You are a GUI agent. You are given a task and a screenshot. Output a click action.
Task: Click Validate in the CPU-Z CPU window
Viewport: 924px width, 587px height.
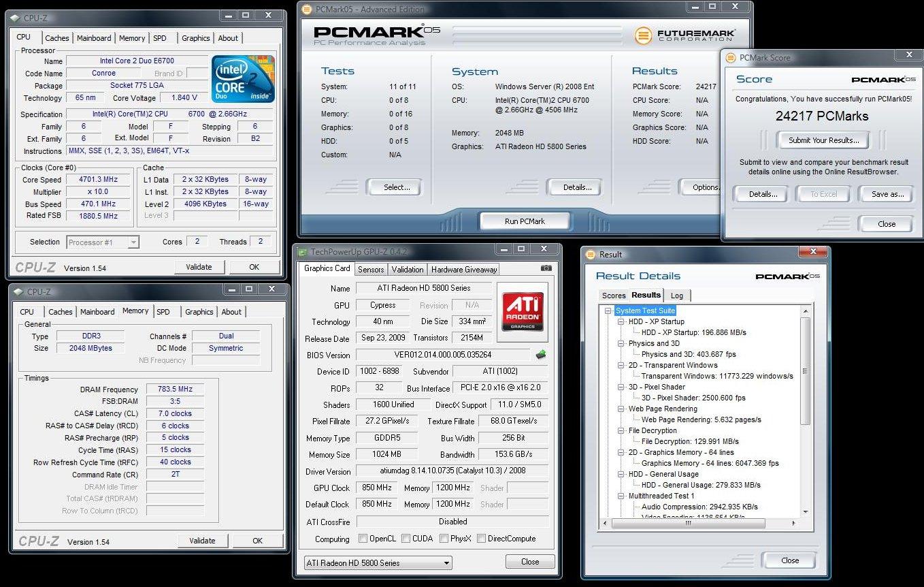(x=199, y=268)
